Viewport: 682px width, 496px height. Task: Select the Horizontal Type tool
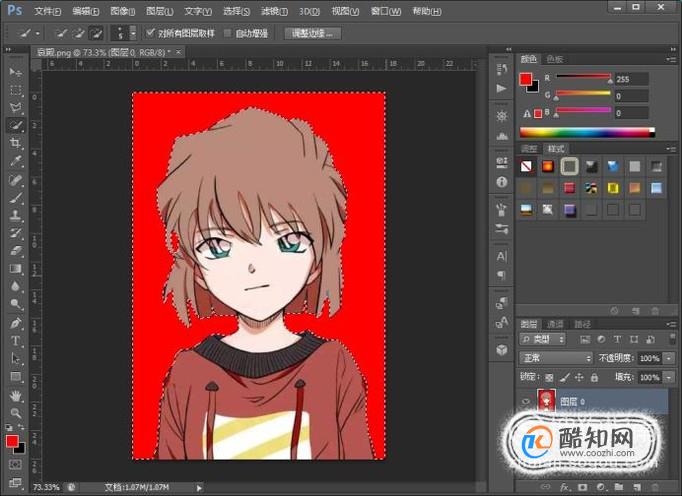tap(16, 341)
